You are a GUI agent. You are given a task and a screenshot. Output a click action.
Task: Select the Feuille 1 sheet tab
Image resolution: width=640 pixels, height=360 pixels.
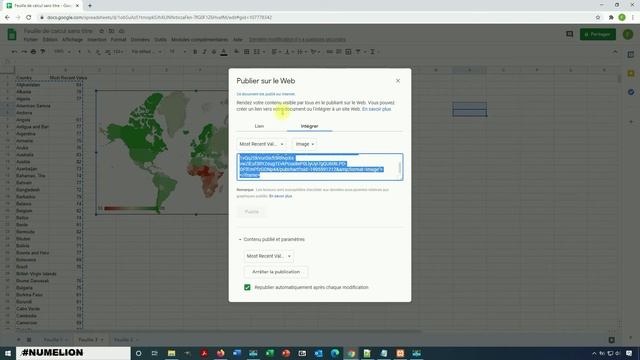pos(56,340)
